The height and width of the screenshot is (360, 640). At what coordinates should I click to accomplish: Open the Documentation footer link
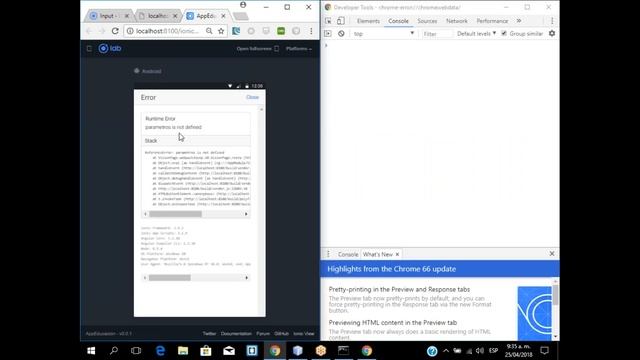236,333
